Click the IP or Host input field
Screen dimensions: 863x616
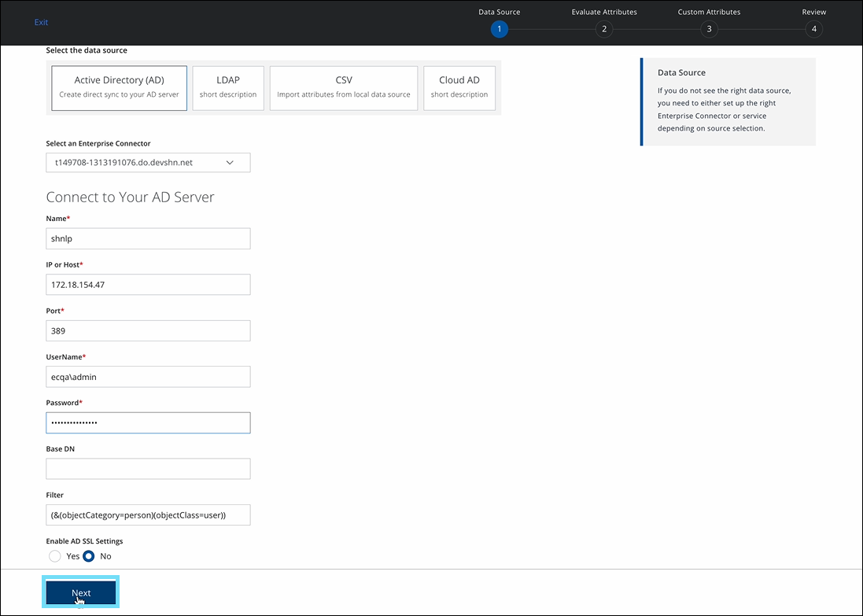(148, 285)
